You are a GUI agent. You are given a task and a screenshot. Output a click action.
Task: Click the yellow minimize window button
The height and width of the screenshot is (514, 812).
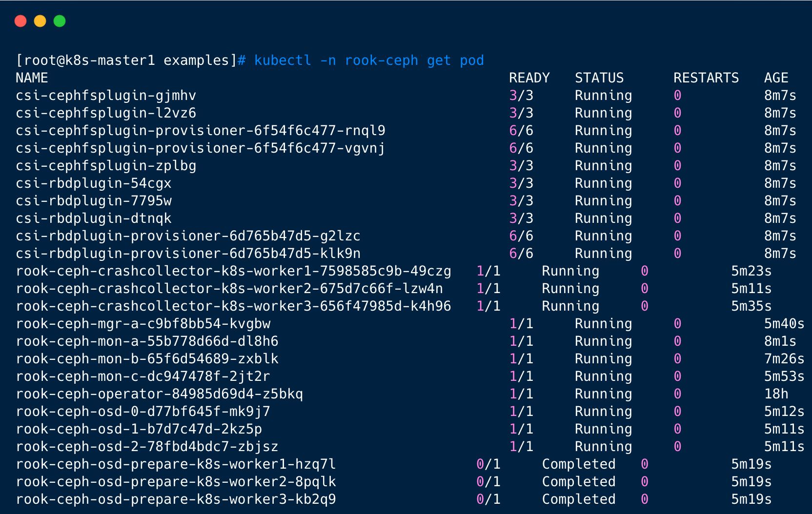40,21
